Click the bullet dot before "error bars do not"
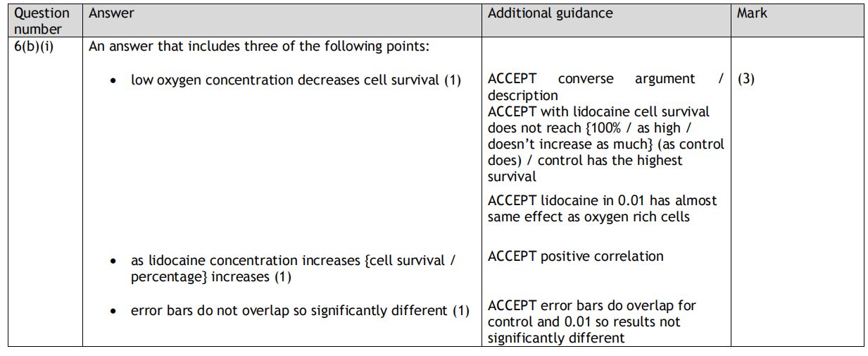Image resolution: width=868 pixels, height=356 pixels. 114,312
